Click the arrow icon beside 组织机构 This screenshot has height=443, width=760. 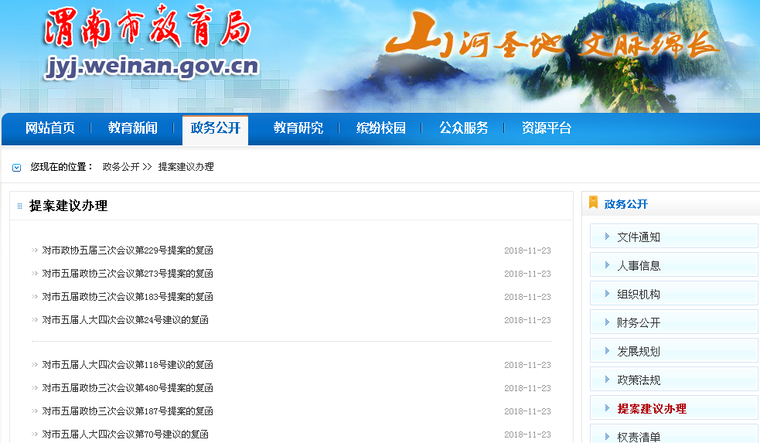(607, 293)
